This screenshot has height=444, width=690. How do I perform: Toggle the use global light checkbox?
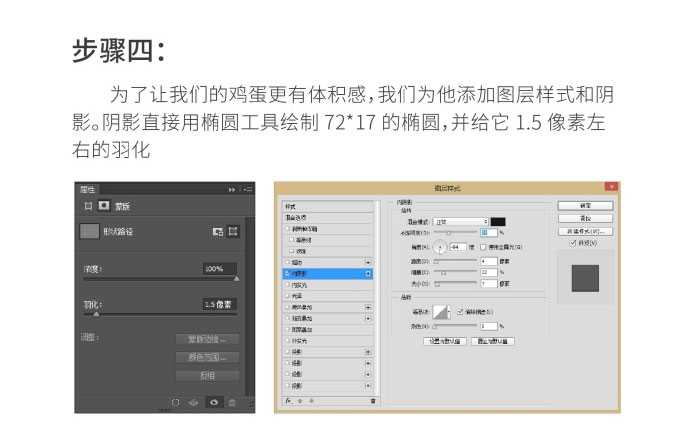[x=483, y=247]
